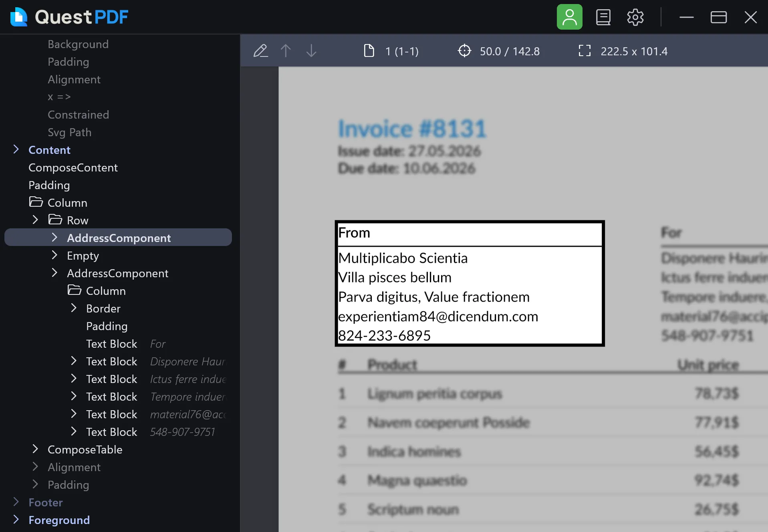The height and width of the screenshot is (532, 768).
Task: Click the Footer tree label
Action: 46,502
